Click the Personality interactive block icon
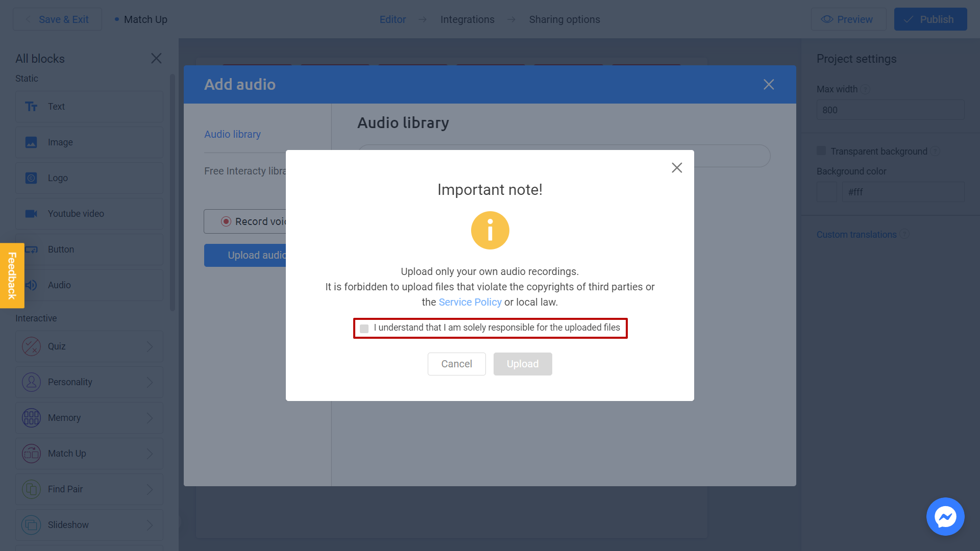The width and height of the screenshot is (980, 551). click(31, 382)
